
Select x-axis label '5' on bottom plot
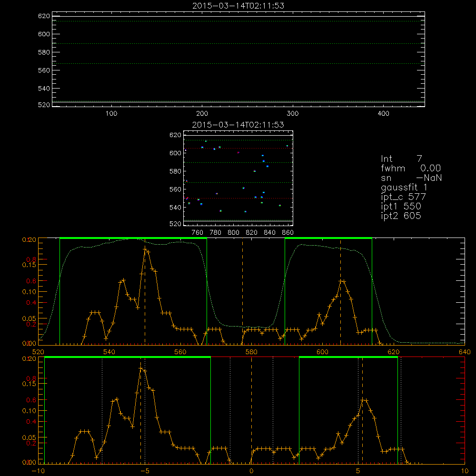tap(358, 471)
